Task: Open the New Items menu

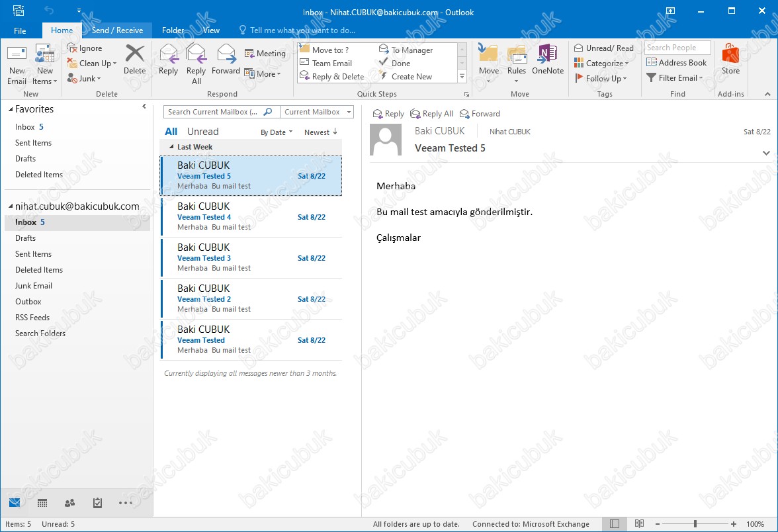Action: pos(45,65)
